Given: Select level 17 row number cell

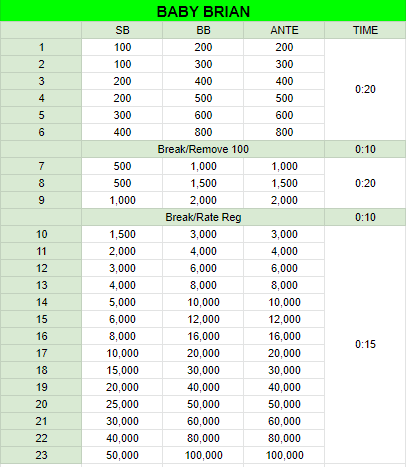Looking at the screenshot, I should 41,353.
